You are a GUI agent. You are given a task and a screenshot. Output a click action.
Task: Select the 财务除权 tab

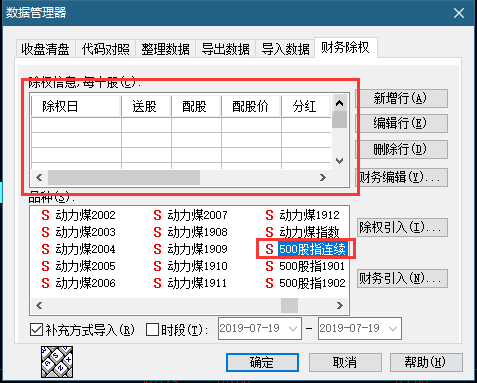click(x=345, y=47)
